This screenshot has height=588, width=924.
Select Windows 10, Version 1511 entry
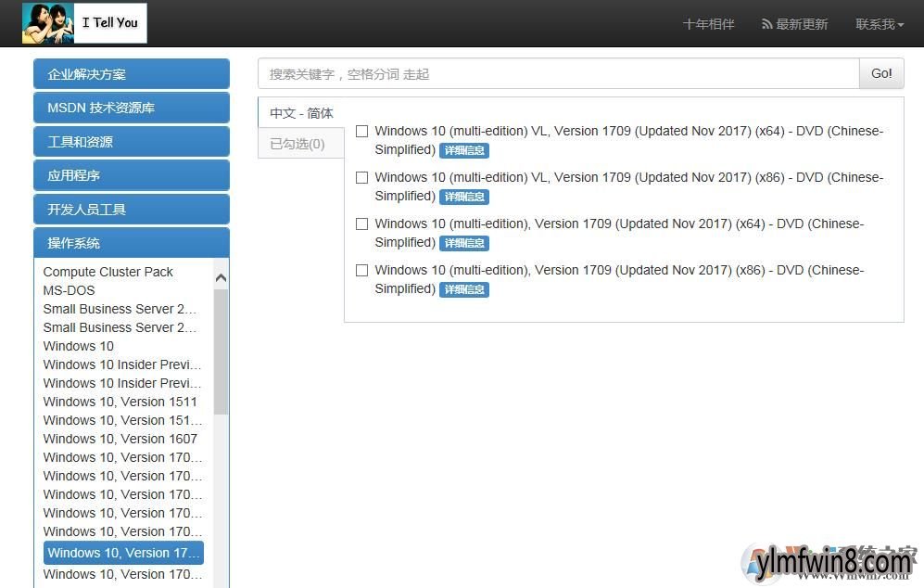(120, 402)
